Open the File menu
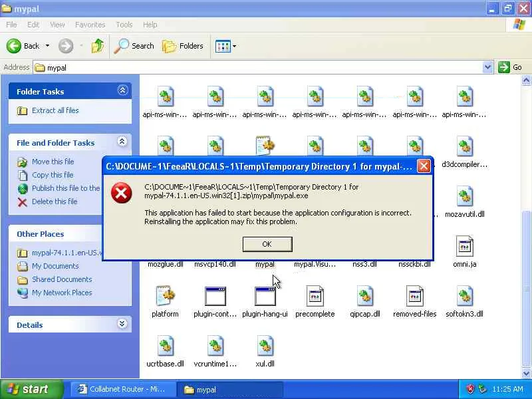The height and width of the screenshot is (399, 532). point(11,25)
